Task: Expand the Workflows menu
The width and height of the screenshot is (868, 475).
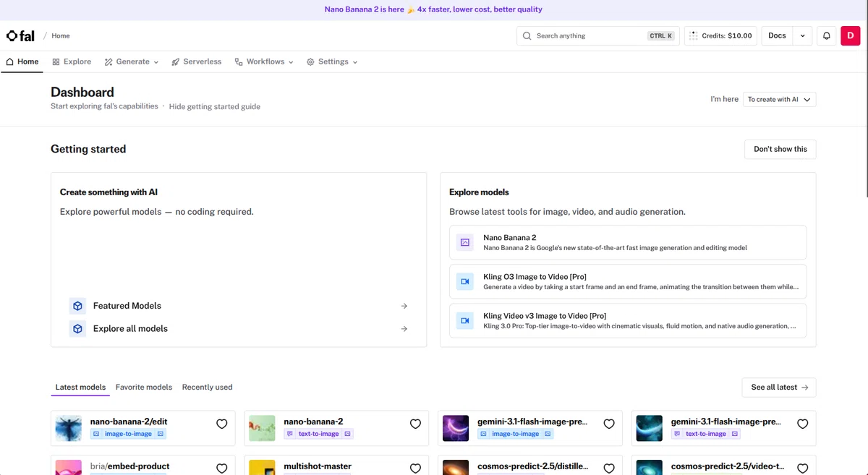Action: pyautogui.click(x=264, y=62)
